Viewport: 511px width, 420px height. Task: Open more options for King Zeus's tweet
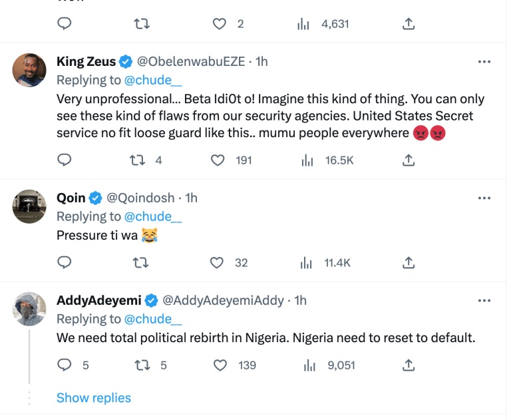pos(484,62)
